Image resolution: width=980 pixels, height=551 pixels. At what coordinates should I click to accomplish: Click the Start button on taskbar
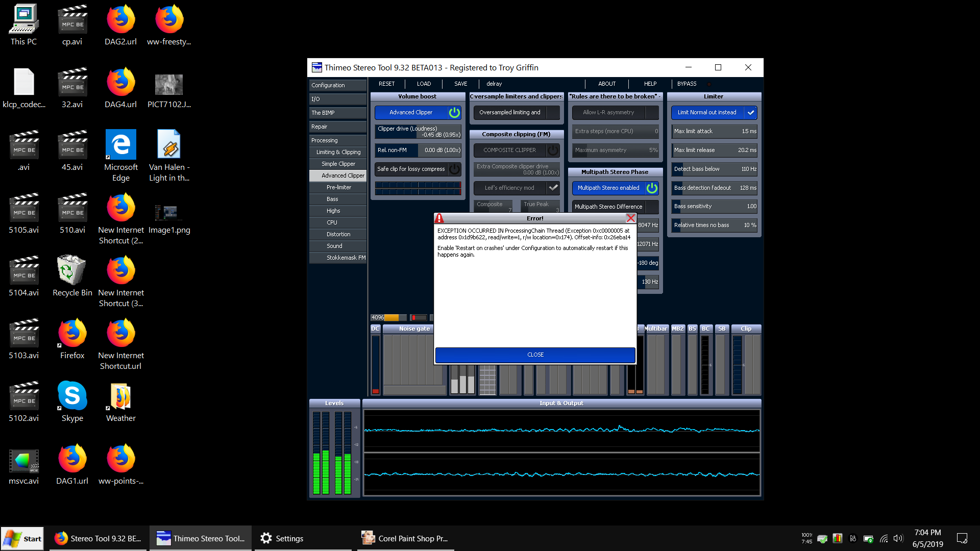point(22,538)
